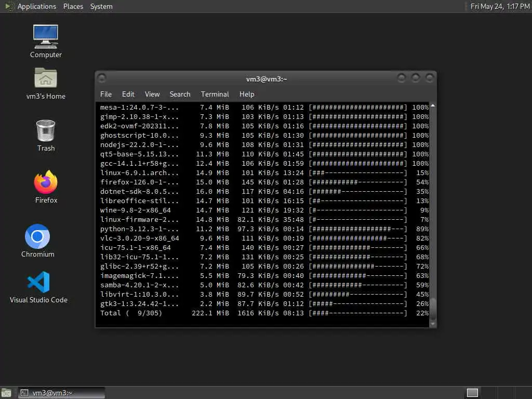Click the terminal window menu button at title bar left
The height and width of the screenshot is (399, 532).
pos(102,78)
